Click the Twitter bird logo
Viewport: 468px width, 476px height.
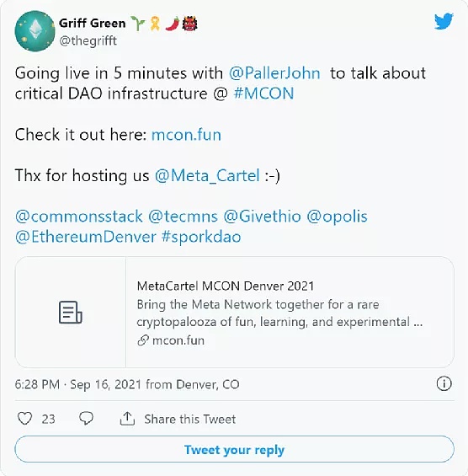[444, 21]
